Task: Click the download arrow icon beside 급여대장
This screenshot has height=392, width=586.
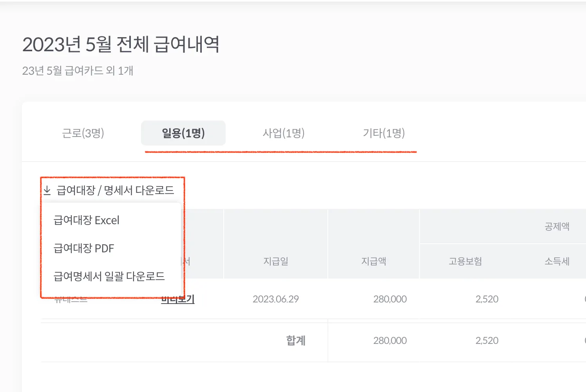Action: point(47,191)
